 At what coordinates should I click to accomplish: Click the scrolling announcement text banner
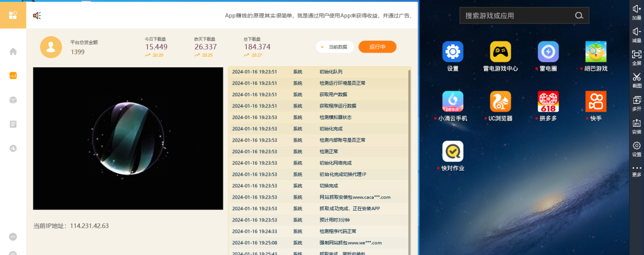[319, 16]
